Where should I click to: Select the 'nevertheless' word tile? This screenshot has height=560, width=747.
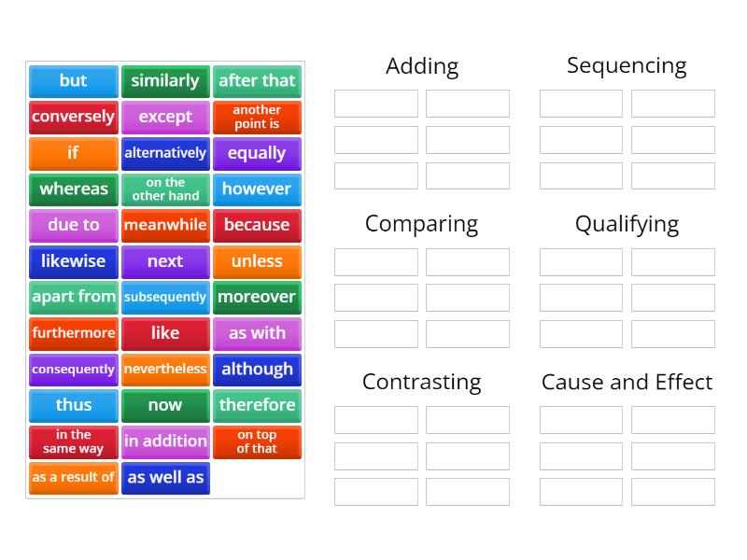tap(165, 370)
